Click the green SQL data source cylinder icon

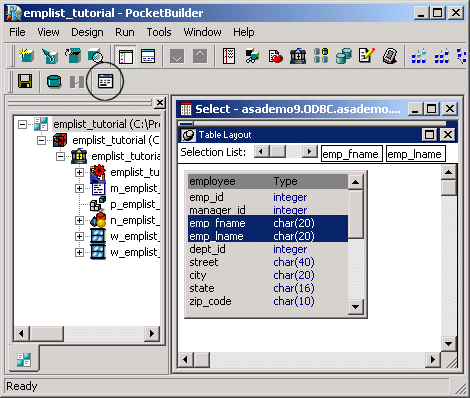coord(54,81)
